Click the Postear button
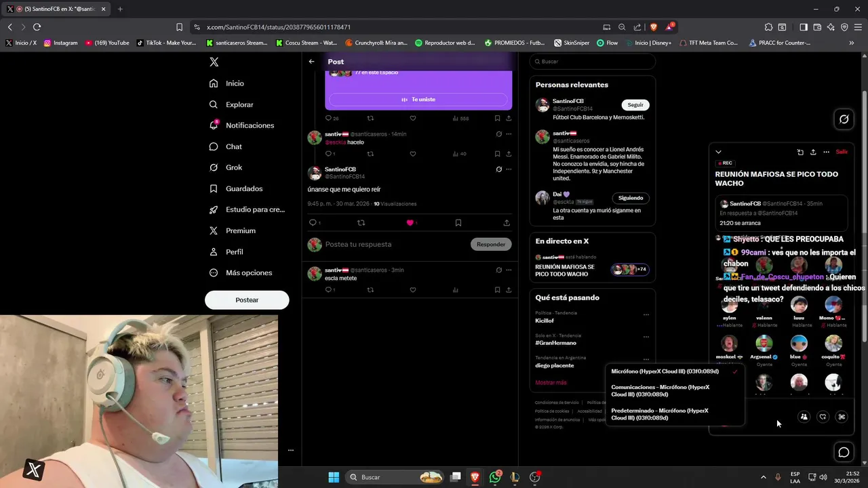 point(247,300)
